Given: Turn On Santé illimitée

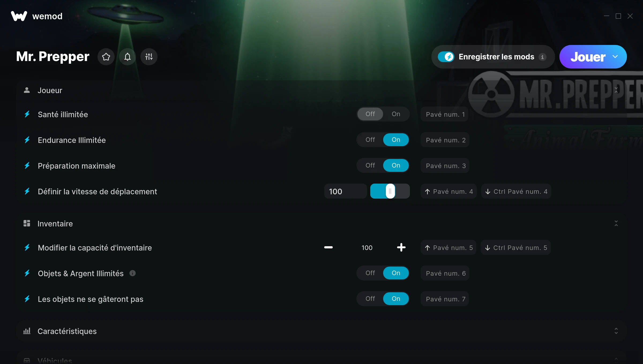Looking at the screenshot, I should 396,114.
